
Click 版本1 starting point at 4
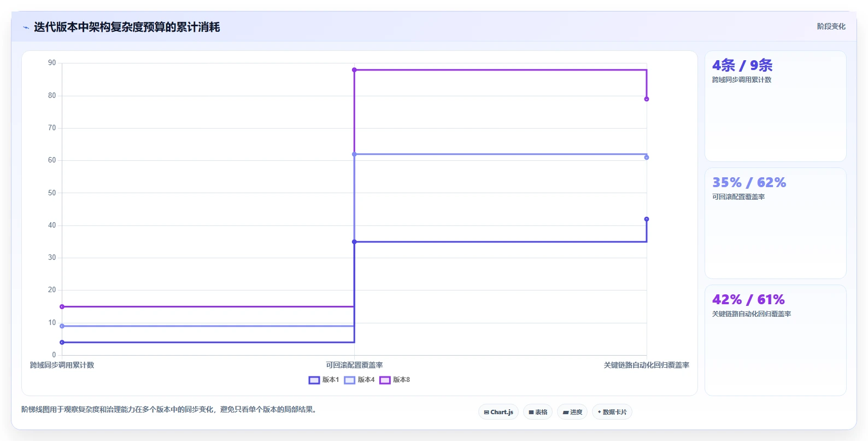62,343
